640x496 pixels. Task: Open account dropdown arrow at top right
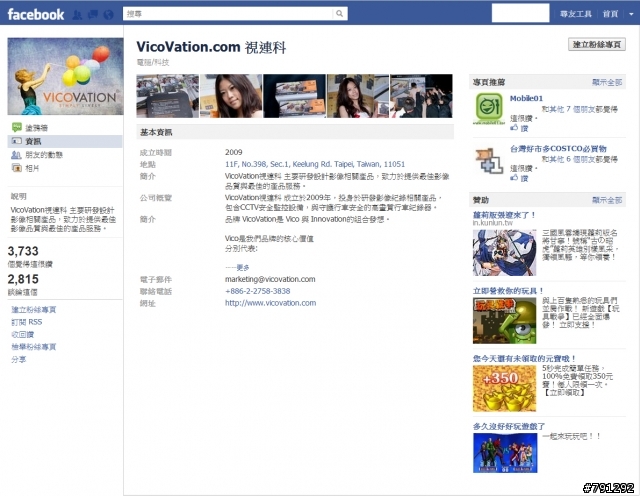[x=631, y=14]
